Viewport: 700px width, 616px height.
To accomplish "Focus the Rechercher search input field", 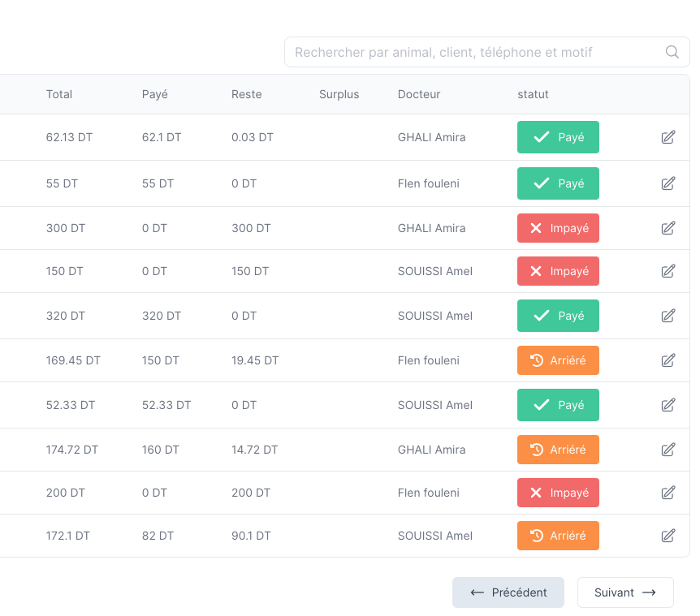I will tap(471, 52).
